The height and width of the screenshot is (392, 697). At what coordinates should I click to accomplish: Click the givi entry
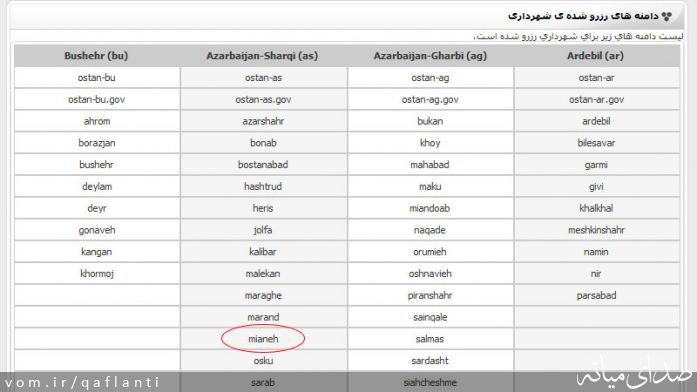coord(597,187)
